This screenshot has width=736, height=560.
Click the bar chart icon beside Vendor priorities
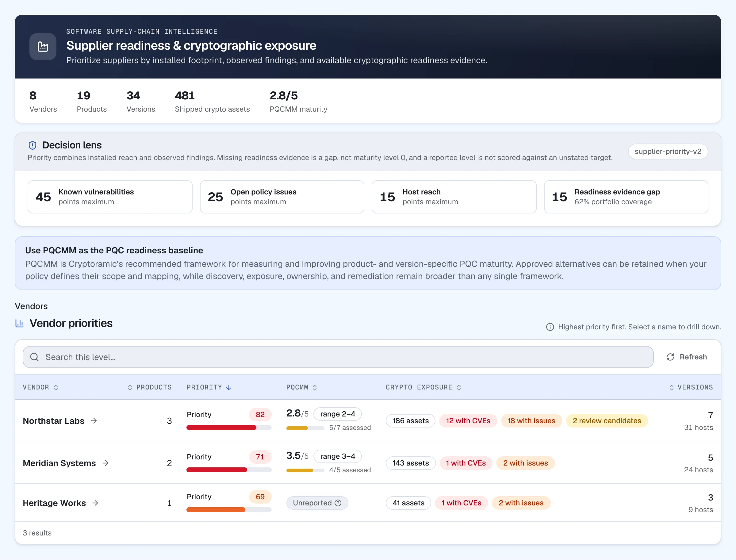tap(20, 323)
